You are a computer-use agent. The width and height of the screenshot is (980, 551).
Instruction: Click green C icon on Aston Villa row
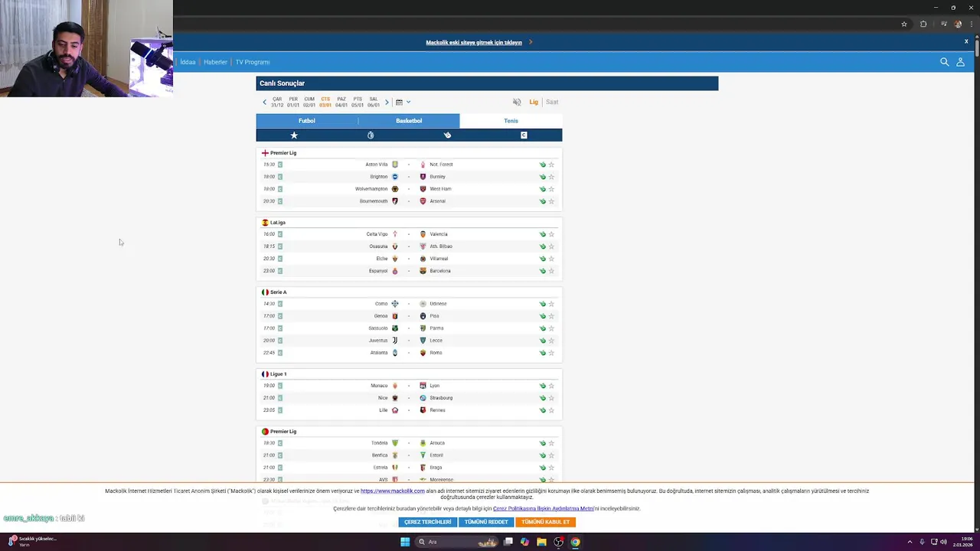click(x=280, y=165)
